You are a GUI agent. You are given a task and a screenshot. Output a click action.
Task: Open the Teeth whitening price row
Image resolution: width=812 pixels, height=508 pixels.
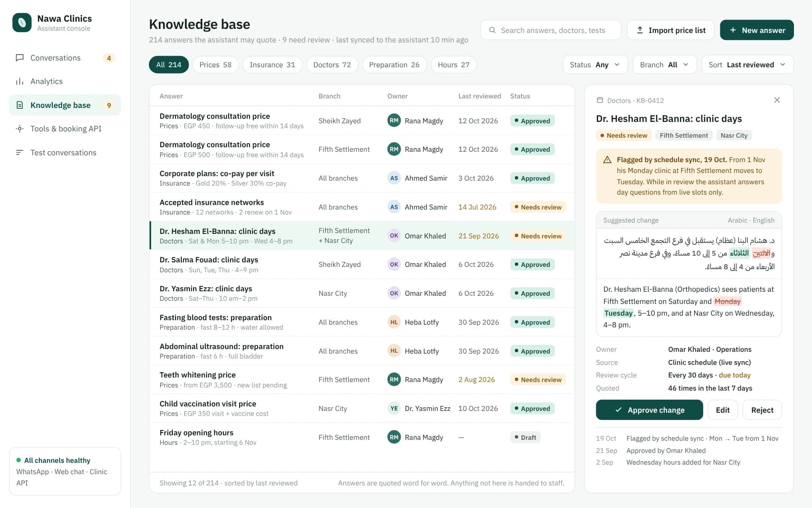[362, 379]
